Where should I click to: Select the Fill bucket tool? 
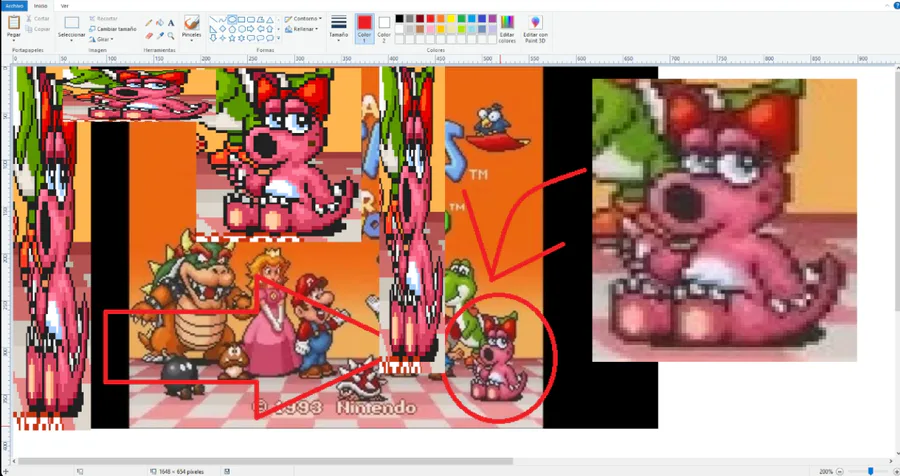(160, 23)
